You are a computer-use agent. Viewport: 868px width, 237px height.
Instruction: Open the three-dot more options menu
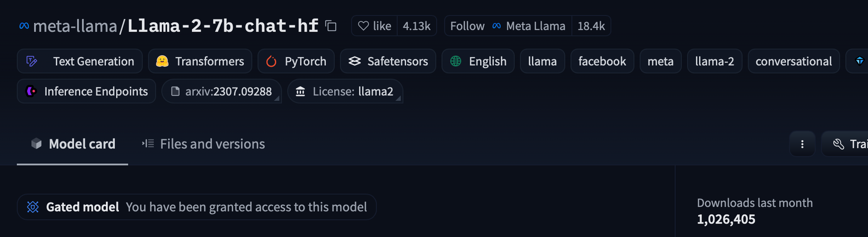(802, 144)
